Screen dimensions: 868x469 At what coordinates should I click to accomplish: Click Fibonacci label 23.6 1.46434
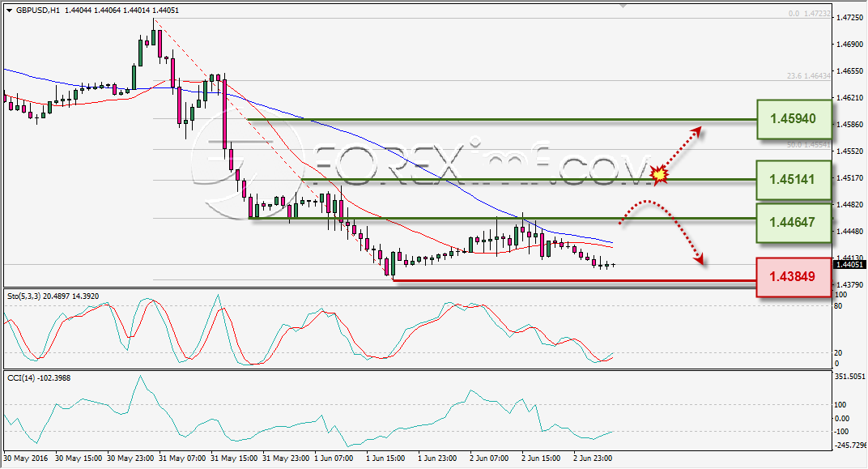[808, 76]
